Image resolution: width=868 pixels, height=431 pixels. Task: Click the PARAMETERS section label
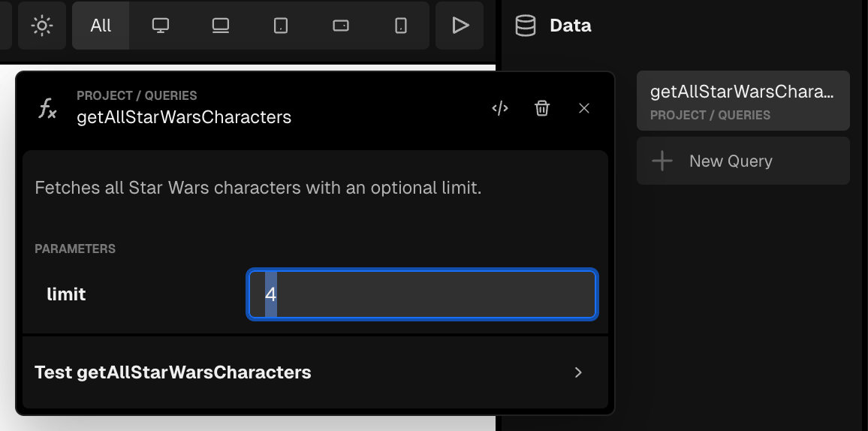coord(75,249)
